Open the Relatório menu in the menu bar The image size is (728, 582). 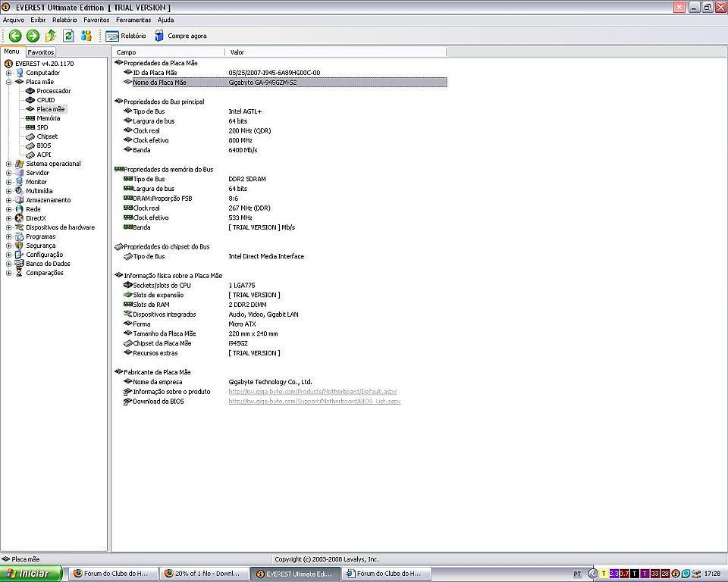pyautogui.click(x=64, y=20)
